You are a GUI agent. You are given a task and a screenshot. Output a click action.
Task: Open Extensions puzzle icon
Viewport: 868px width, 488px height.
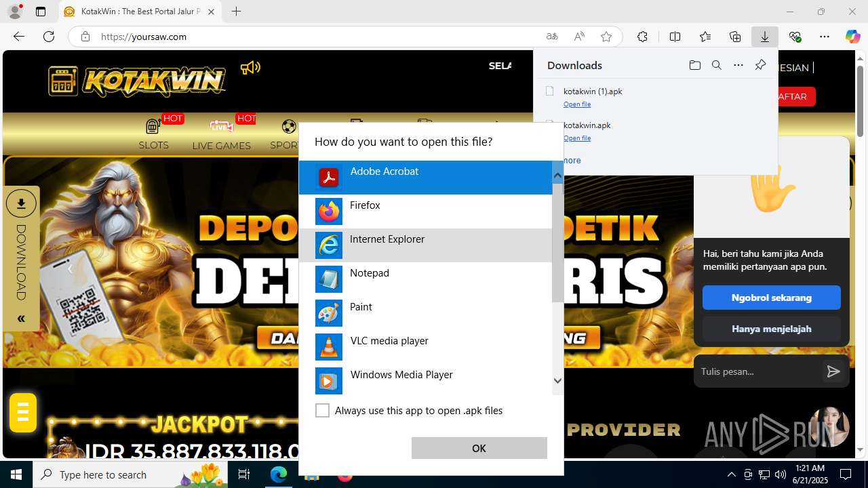coord(642,37)
